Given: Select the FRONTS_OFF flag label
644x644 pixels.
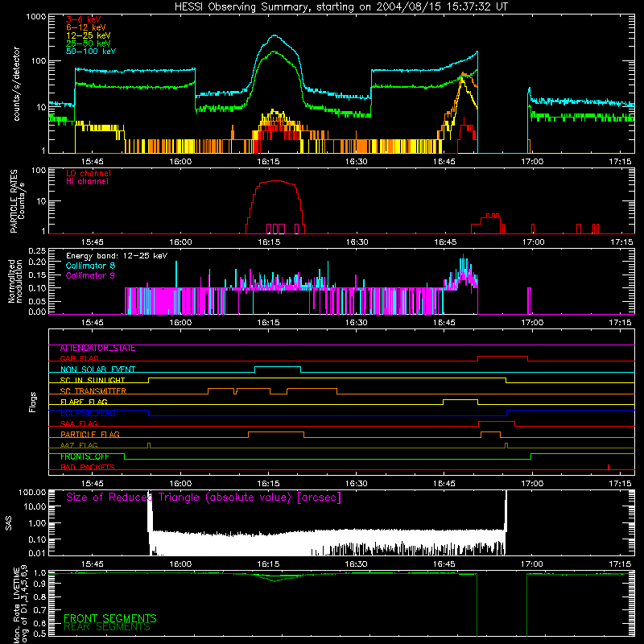Looking at the screenshot, I should pos(85,456).
